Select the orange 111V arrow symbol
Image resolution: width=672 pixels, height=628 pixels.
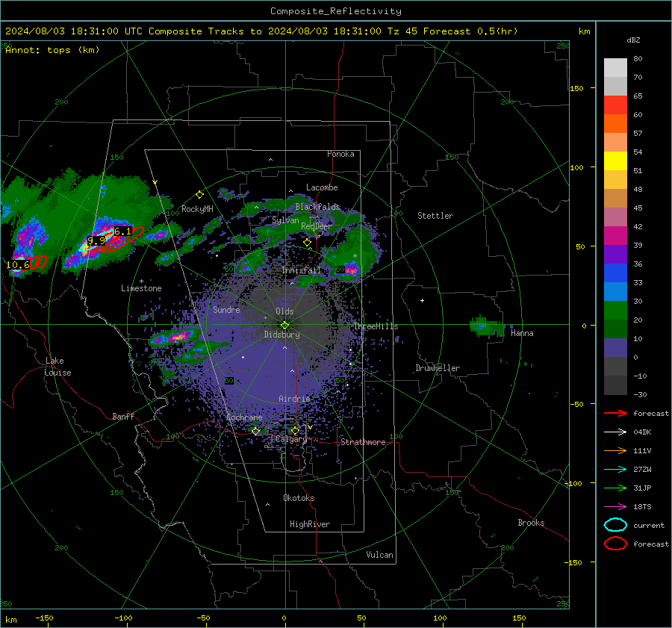(x=615, y=450)
